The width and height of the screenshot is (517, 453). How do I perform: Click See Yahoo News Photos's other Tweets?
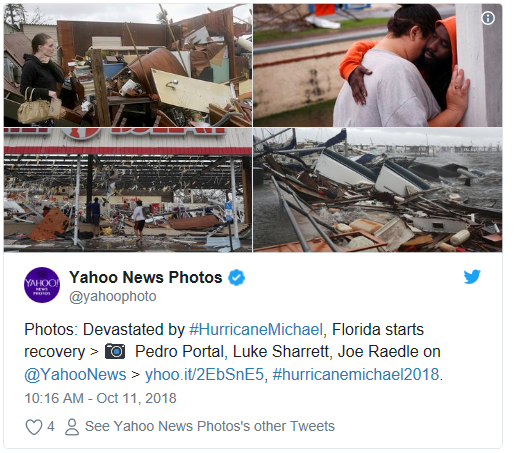(210, 426)
